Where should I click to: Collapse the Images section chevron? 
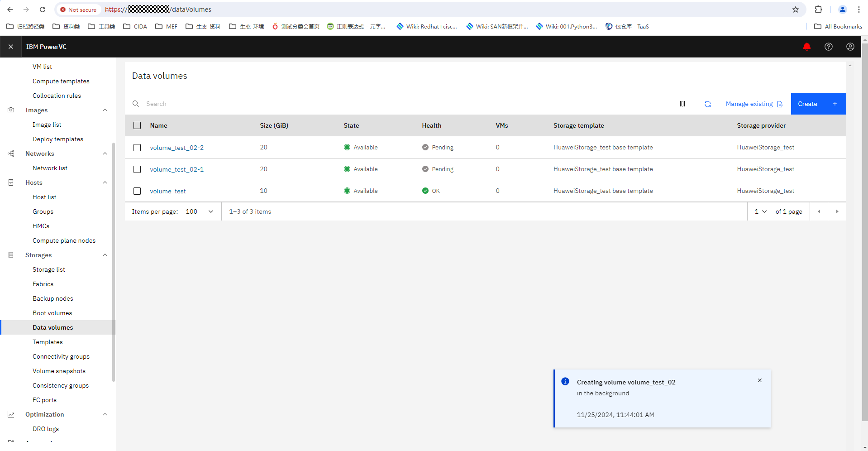[x=105, y=110]
